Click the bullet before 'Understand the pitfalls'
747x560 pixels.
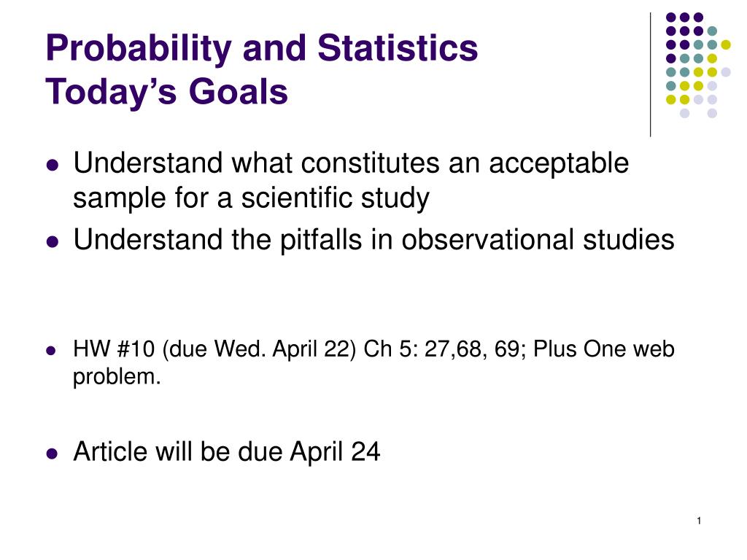click(53, 241)
